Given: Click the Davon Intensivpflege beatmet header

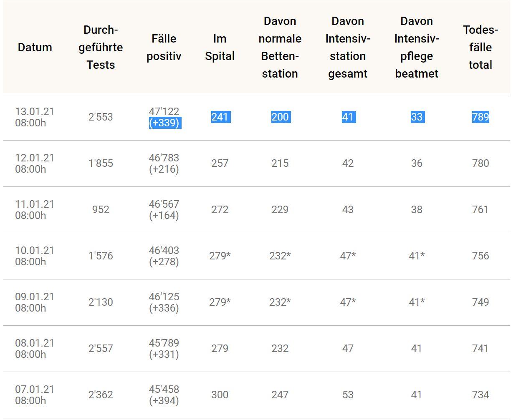Looking at the screenshot, I should [x=416, y=47].
